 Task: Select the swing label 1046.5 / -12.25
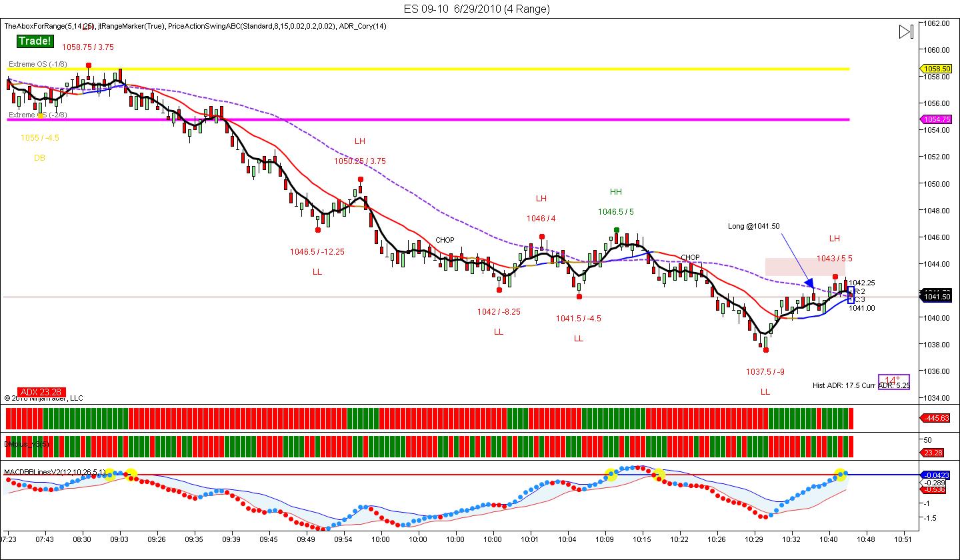pos(317,252)
